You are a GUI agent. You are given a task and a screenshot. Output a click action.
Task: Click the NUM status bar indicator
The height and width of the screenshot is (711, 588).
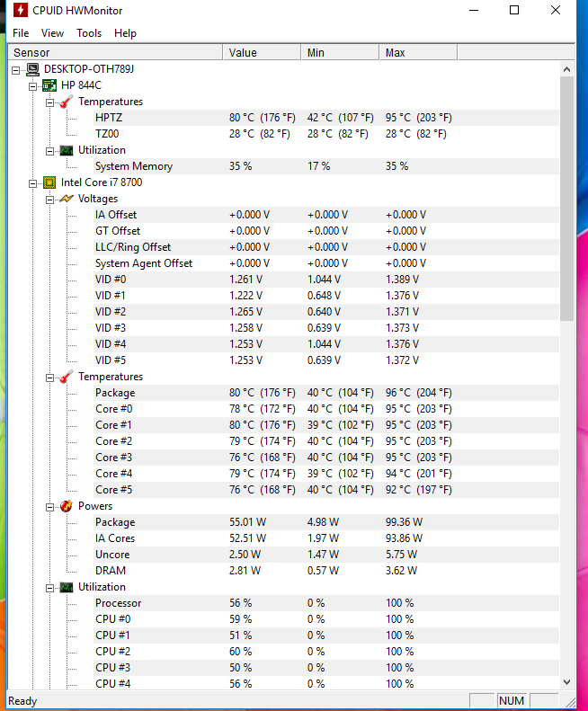pyautogui.click(x=512, y=700)
